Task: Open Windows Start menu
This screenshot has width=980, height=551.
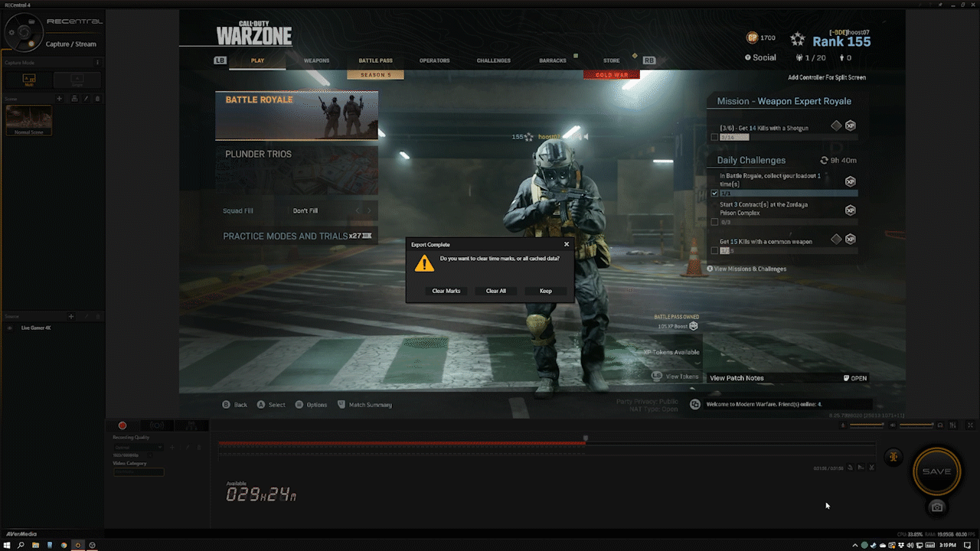Action: (x=7, y=545)
